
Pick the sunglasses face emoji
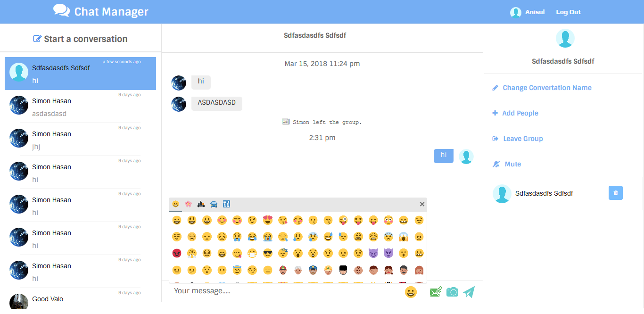tap(268, 253)
